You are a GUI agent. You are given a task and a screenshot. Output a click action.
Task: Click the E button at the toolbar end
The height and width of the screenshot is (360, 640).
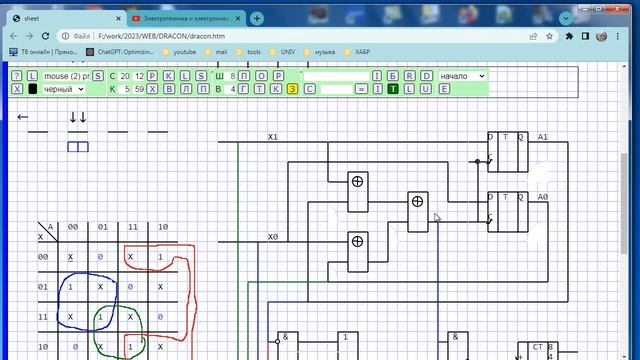pos(444,89)
